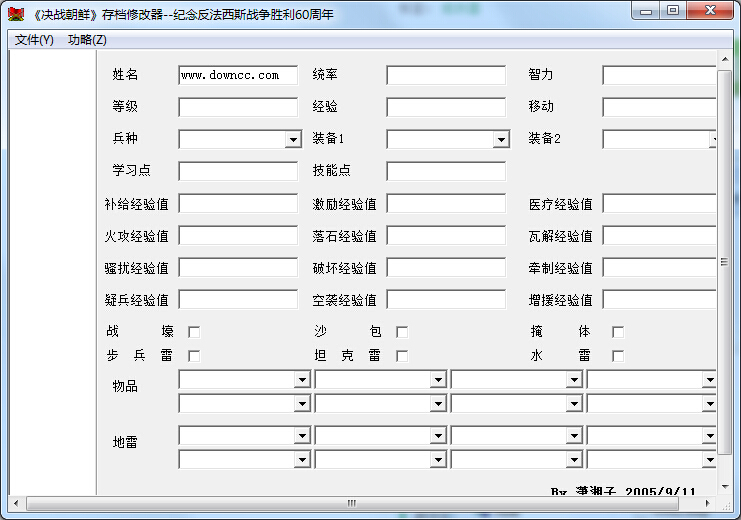
Task: Close the save editor window
Action: pos(710,11)
